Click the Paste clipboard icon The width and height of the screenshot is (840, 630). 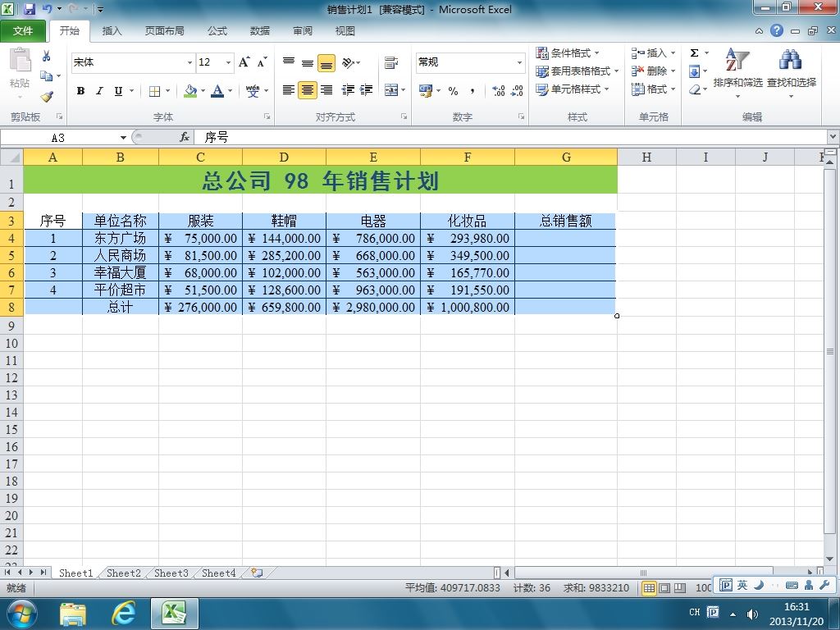(x=21, y=61)
